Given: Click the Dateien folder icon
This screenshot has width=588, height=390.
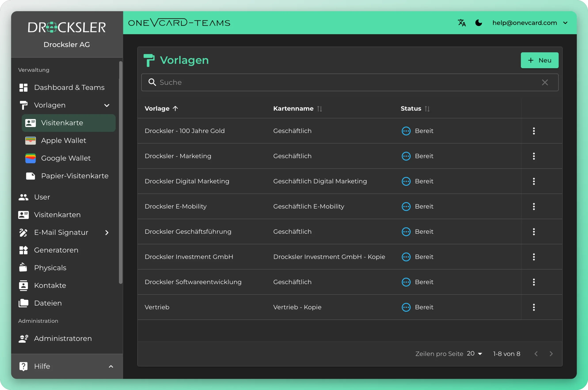Looking at the screenshot, I should tap(23, 303).
